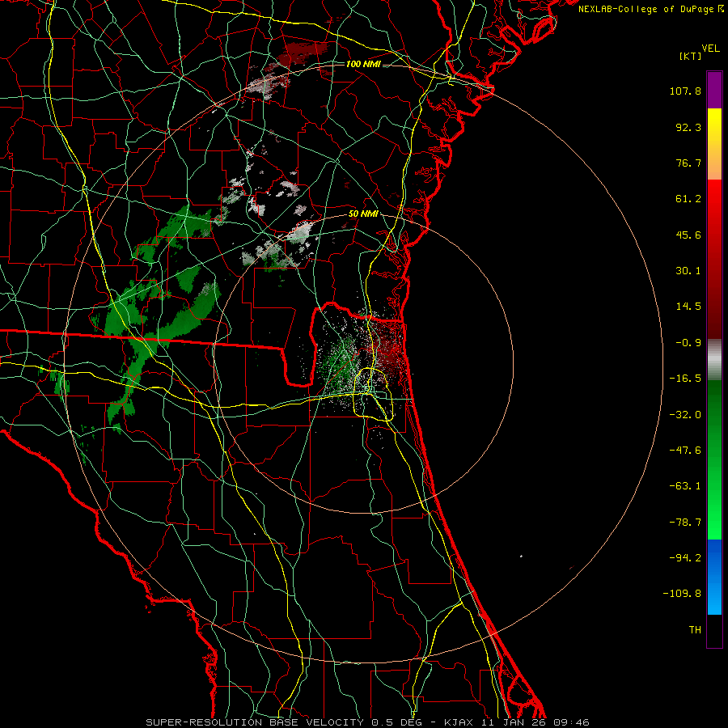This screenshot has width=728, height=728.
Task: Click the 11 JAN 26 date text
Action: pyautogui.click(x=513, y=722)
